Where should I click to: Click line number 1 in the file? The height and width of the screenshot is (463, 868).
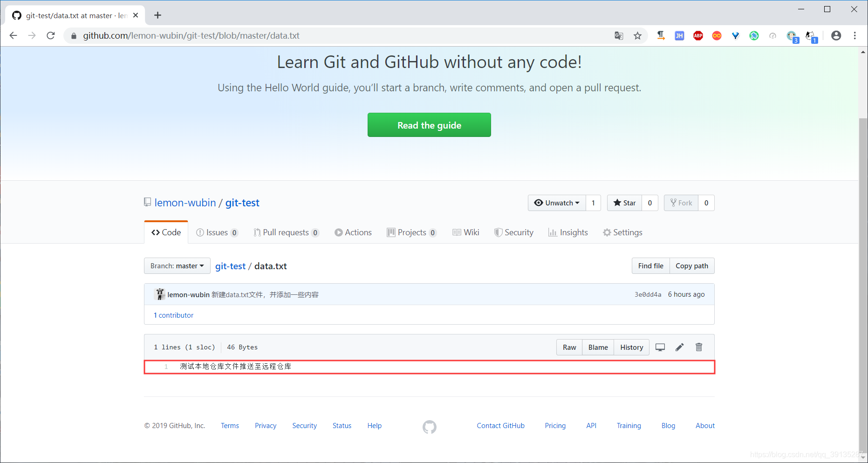(166, 367)
